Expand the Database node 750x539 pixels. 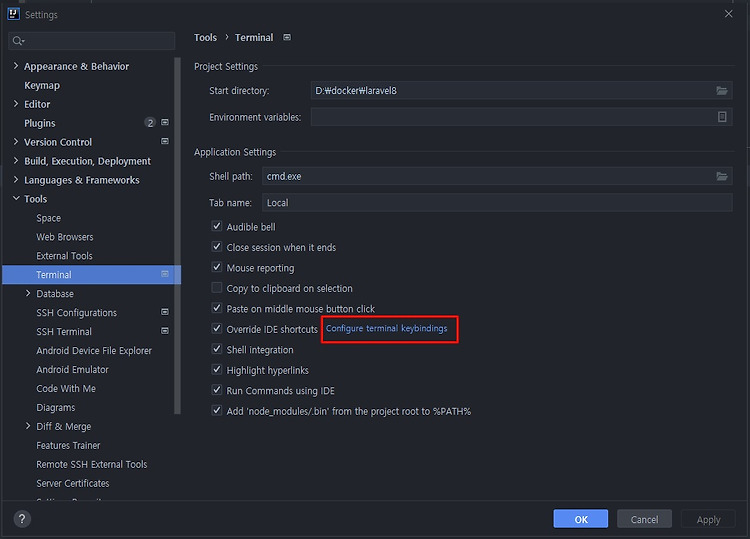tap(28, 293)
